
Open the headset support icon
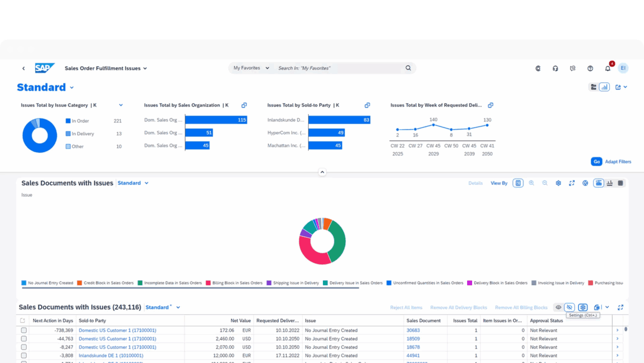555,68
